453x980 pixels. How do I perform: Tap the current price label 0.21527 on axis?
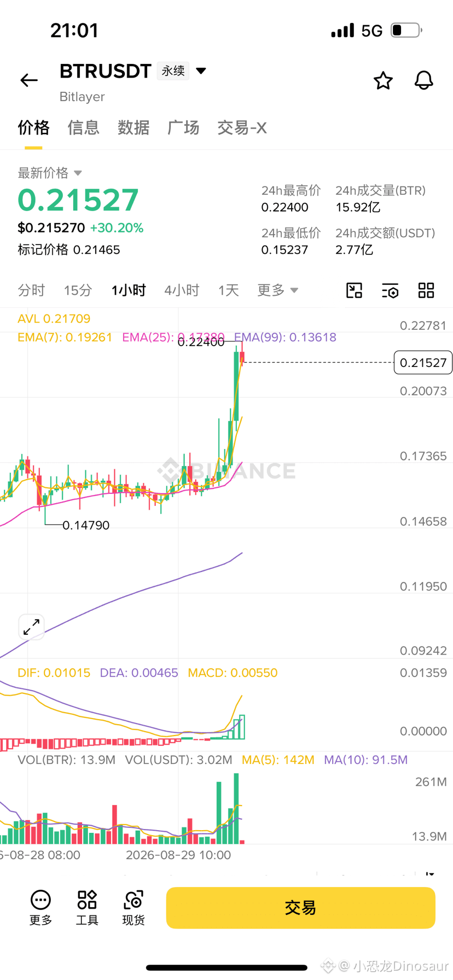click(423, 363)
